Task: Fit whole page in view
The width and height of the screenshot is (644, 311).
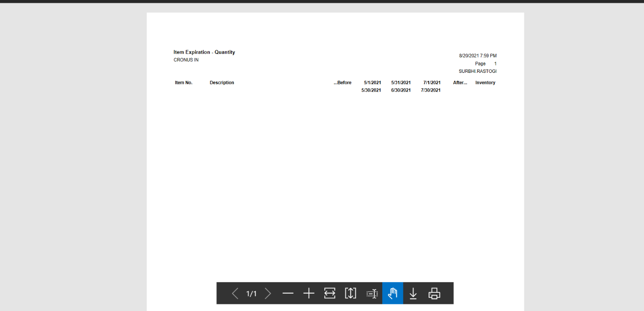Action: pos(350,293)
